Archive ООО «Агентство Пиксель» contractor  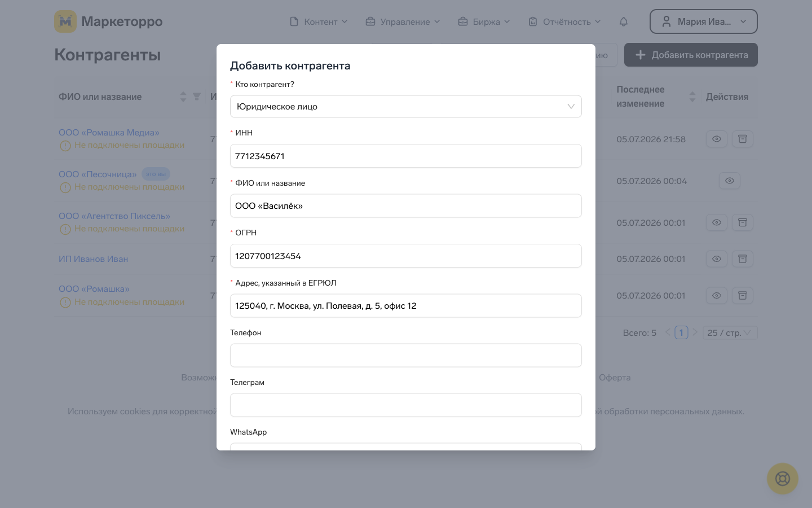pyautogui.click(x=743, y=222)
